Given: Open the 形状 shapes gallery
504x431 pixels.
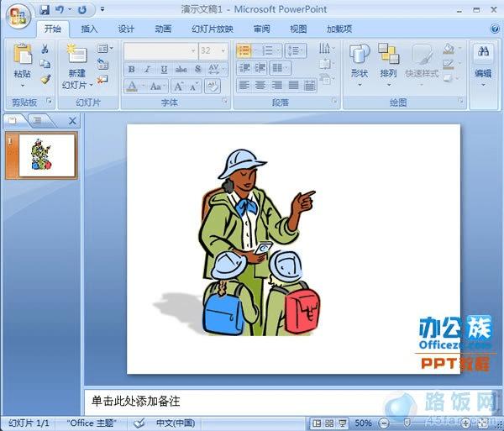Looking at the screenshot, I should 360,65.
